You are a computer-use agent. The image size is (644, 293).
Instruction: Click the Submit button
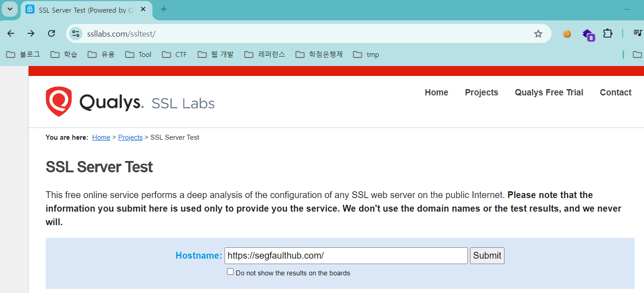487,255
